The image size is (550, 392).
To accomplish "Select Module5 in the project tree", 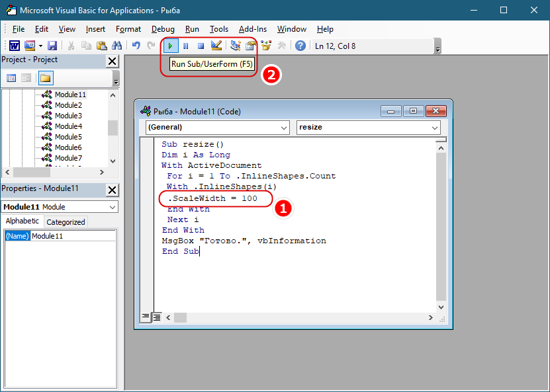I will pos(68,137).
